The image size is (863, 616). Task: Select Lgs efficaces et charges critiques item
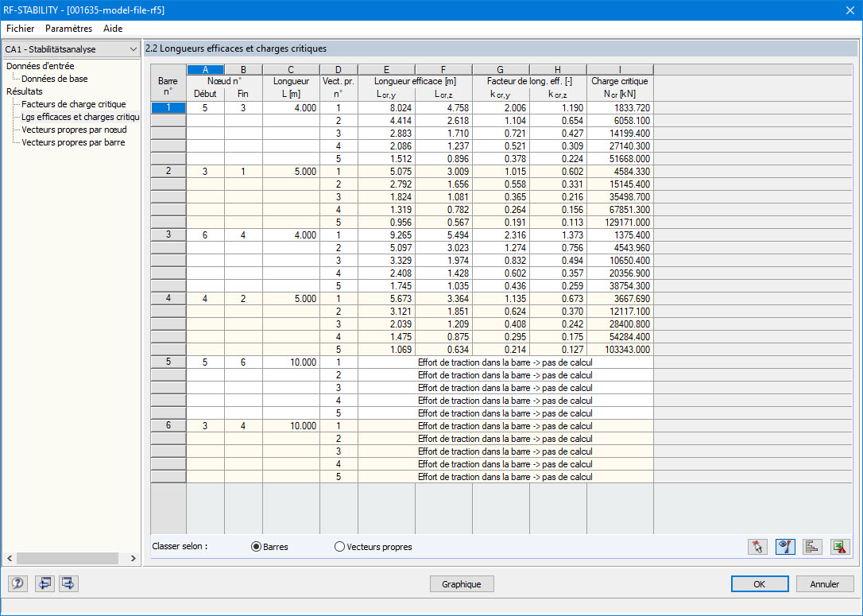coord(80,117)
